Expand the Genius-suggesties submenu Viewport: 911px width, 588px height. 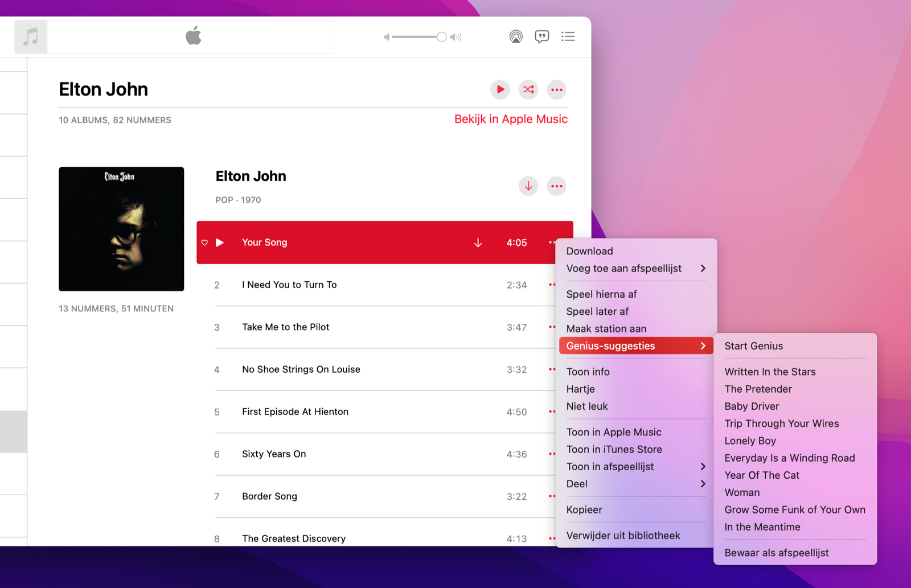click(636, 346)
